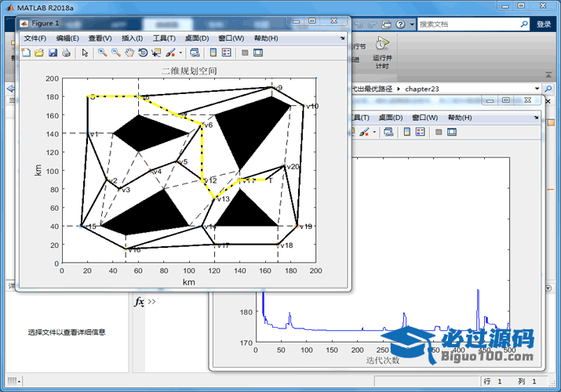This screenshot has width=561, height=392.
Task: Select the Rotate 3D tool in Figure 1
Action: tap(142, 53)
